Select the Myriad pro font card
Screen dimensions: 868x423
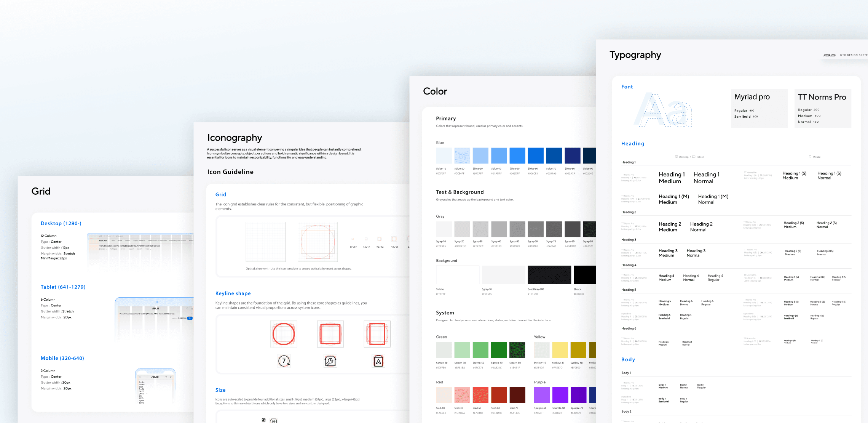click(x=759, y=108)
